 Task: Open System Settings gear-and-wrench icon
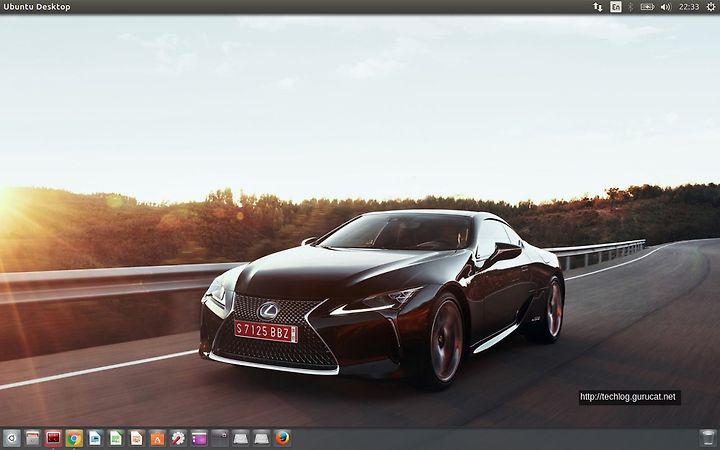[x=178, y=438]
